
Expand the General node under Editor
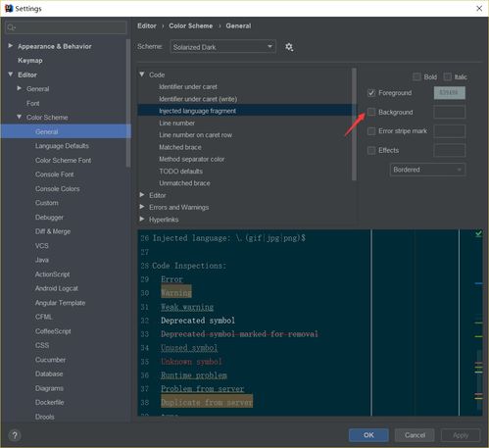pyautogui.click(x=20, y=88)
